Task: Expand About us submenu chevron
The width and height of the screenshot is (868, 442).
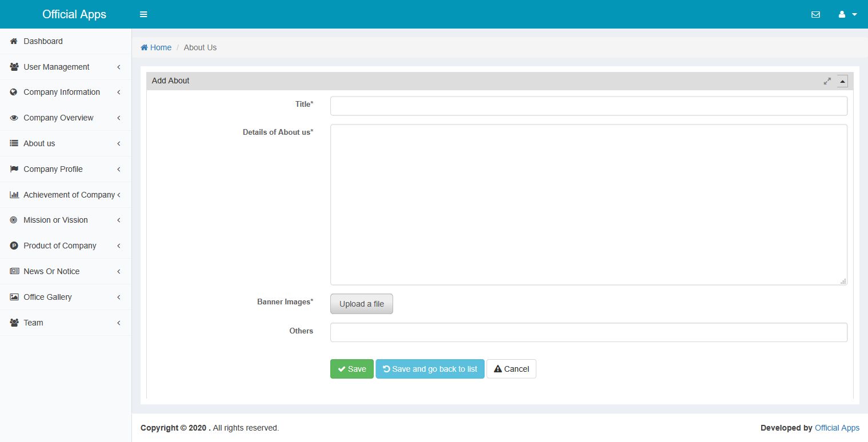Action: [119, 143]
